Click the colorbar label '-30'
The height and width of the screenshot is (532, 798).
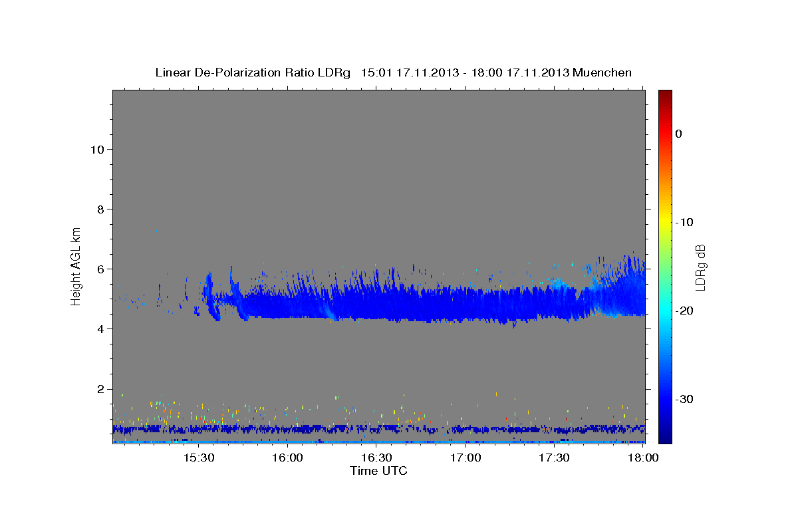(x=684, y=399)
